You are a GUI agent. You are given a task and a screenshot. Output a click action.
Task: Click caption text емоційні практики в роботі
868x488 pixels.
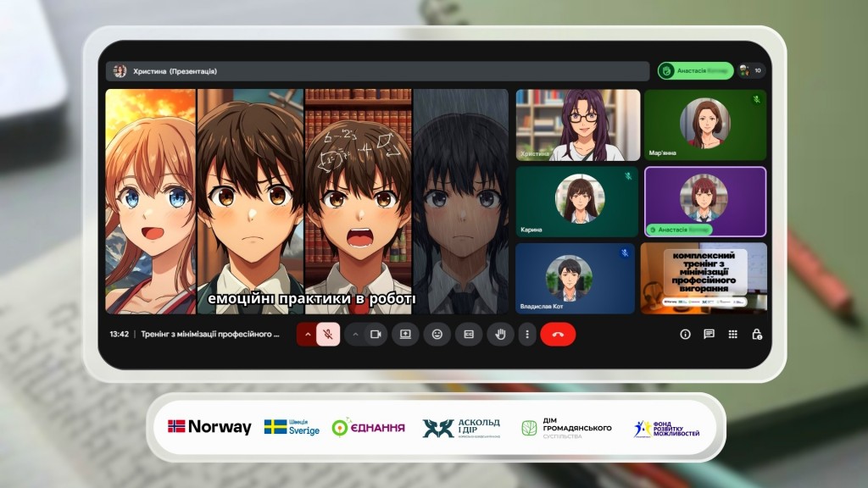click(x=312, y=299)
